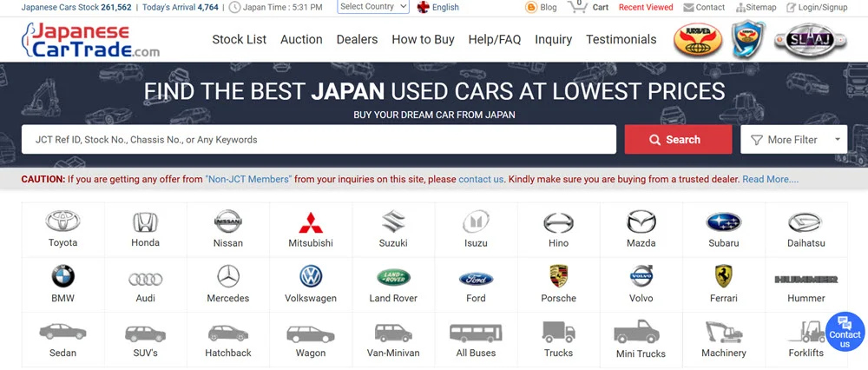Expand the Select Country dropdown
The image size is (868, 370).
click(373, 7)
